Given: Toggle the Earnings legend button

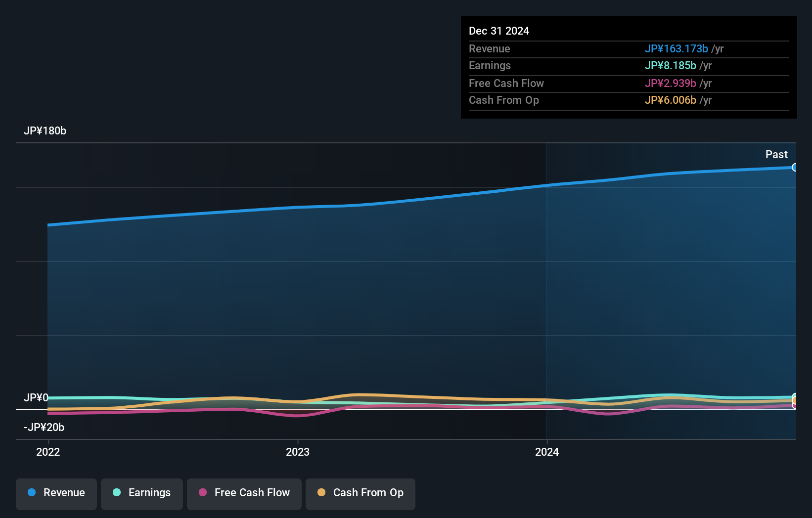Looking at the screenshot, I should tap(142, 494).
